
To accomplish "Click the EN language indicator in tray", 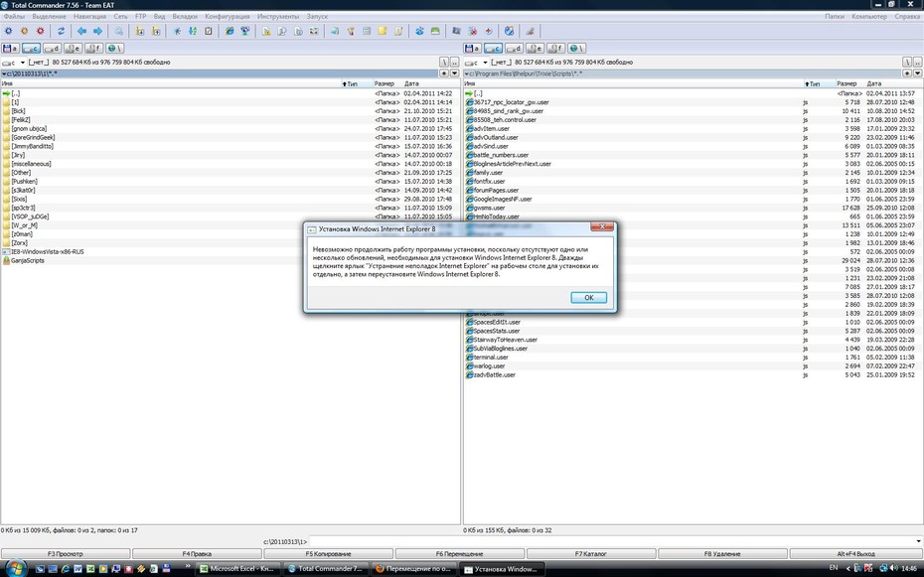I will tap(834, 568).
